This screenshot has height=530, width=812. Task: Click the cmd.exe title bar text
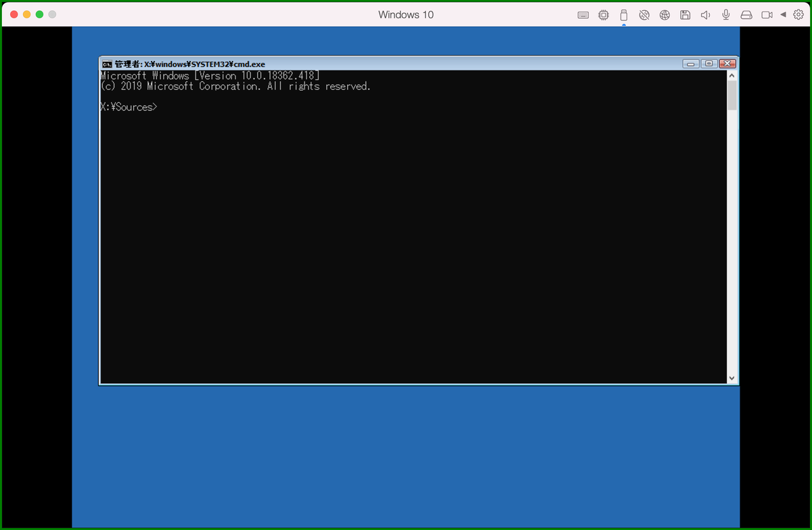pyautogui.click(x=190, y=64)
